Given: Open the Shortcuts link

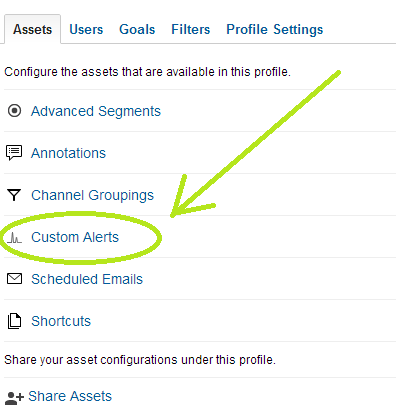Looking at the screenshot, I should point(61,321).
